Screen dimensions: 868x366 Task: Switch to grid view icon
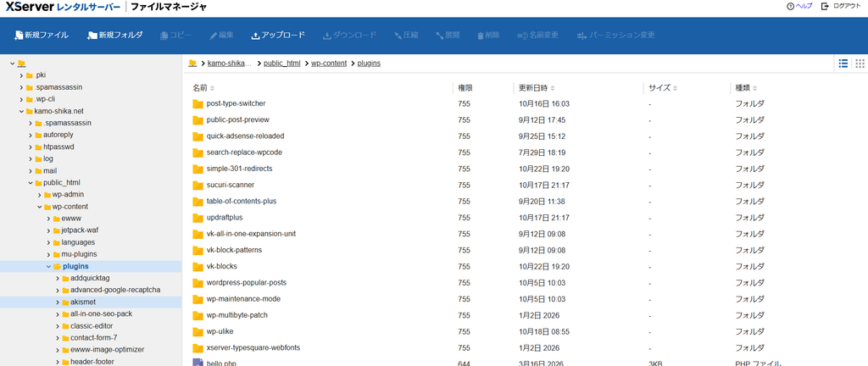point(860,63)
